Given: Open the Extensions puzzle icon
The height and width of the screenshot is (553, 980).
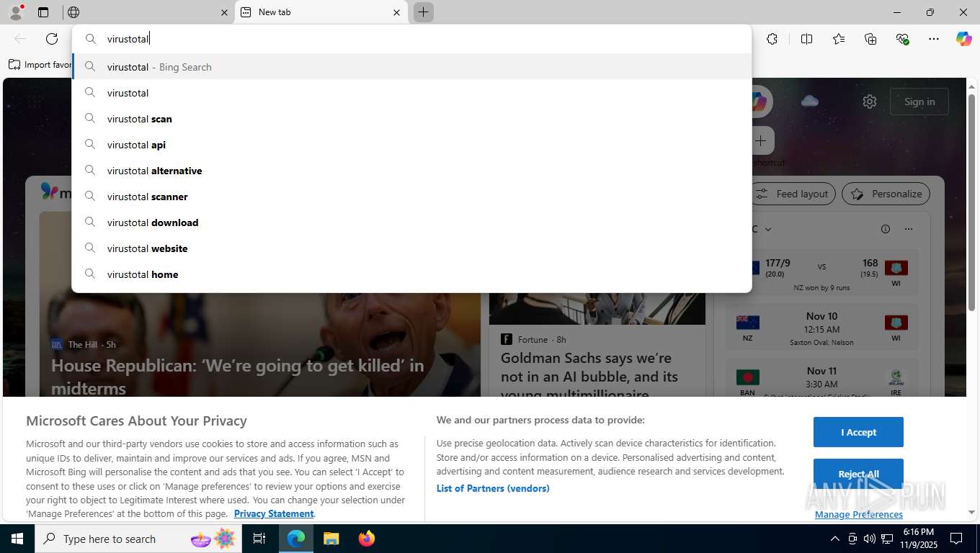Looking at the screenshot, I should tap(772, 39).
